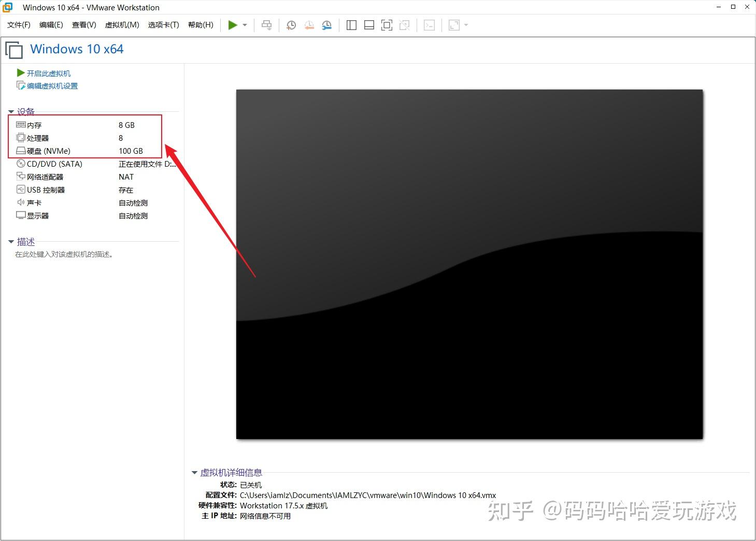Power on the virtual machine with green play icon
Viewport: 756px width, 541px height.
tap(233, 25)
